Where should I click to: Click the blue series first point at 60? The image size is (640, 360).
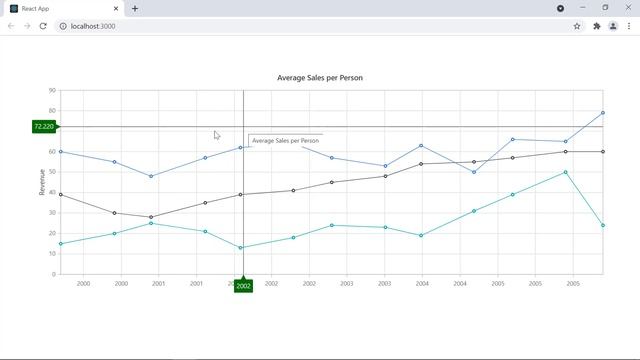click(x=61, y=152)
